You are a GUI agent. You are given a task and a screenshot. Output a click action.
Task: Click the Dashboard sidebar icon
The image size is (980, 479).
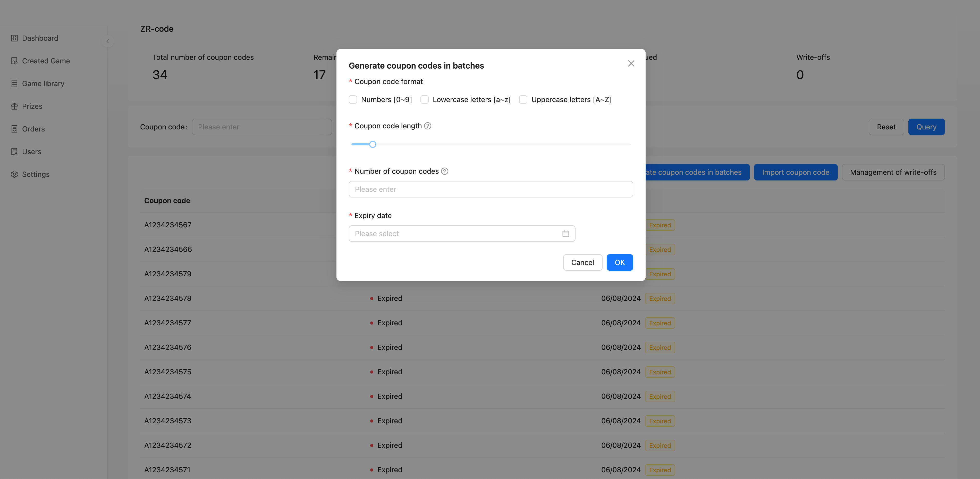[x=14, y=38]
